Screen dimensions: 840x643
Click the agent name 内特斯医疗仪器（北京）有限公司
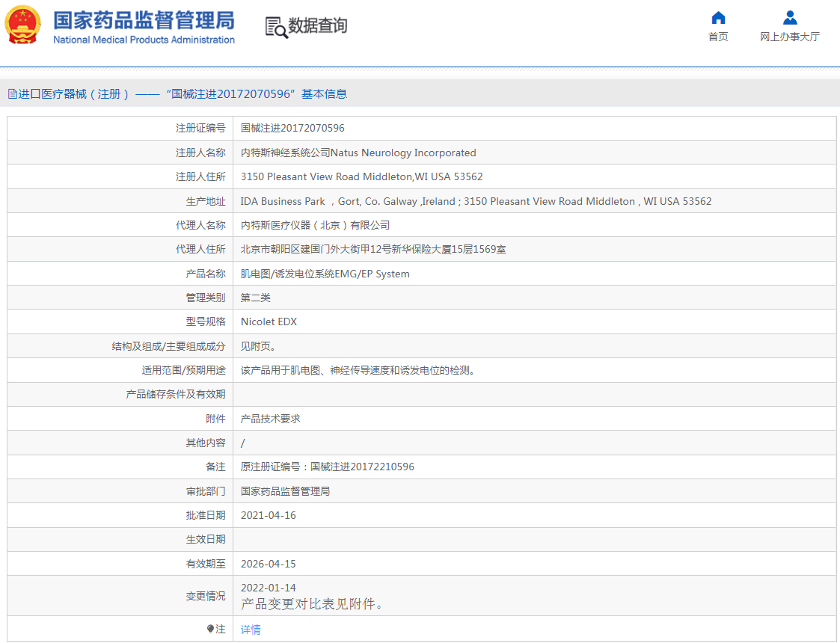tap(315, 225)
